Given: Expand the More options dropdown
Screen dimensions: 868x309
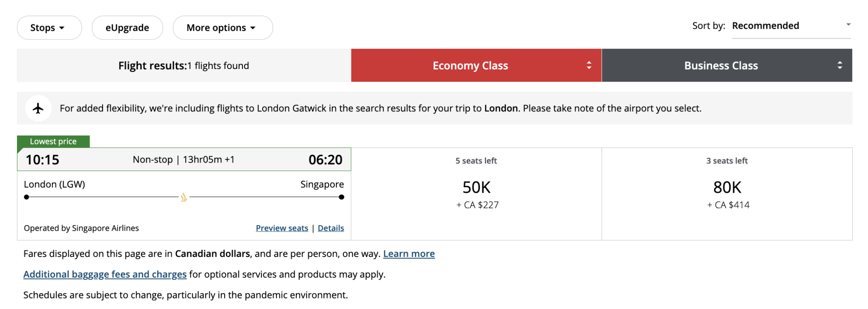Looking at the screenshot, I should point(223,27).
